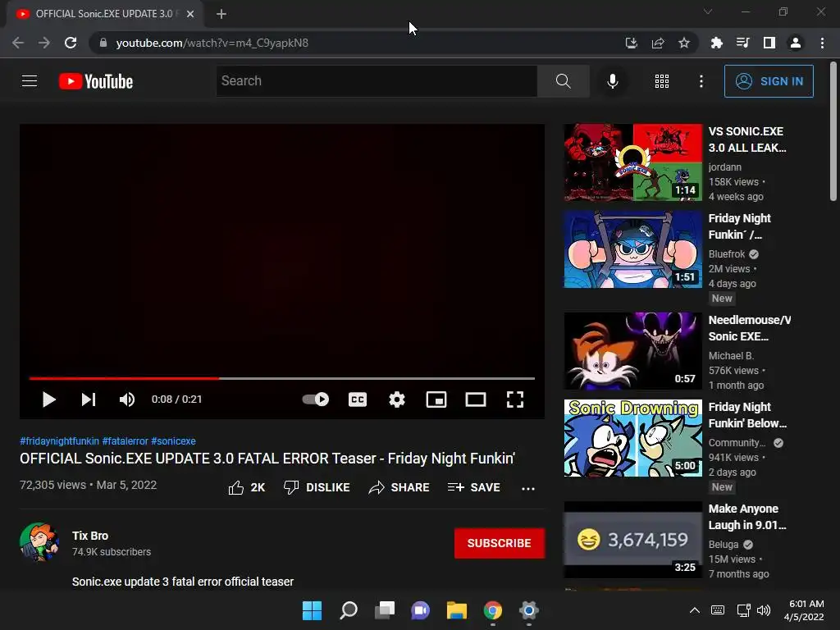Open Bluefrok Friday Night Funkin thumbnail

click(632, 249)
